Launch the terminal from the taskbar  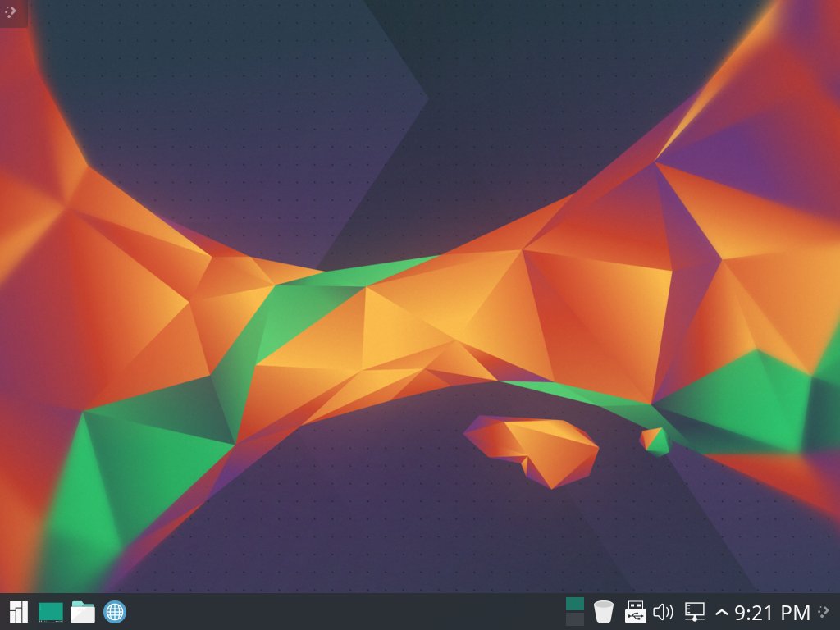[x=50, y=612]
